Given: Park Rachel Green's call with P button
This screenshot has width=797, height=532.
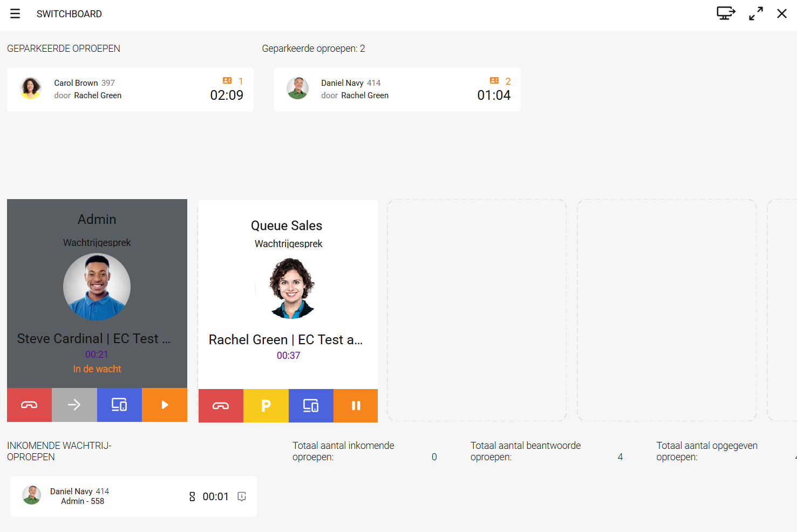Looking at the screenshot, I should [x=266, y=406].
